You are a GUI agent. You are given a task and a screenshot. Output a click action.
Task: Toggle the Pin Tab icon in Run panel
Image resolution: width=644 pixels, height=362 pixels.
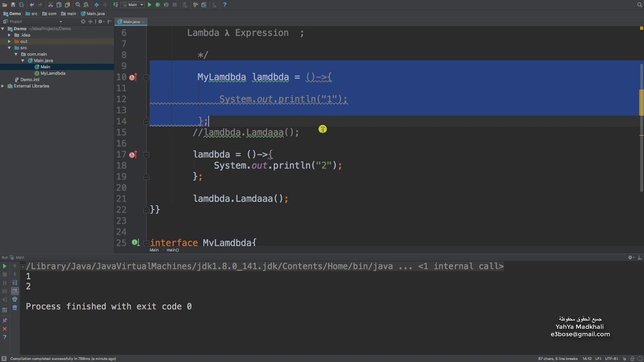coord(5,320)
